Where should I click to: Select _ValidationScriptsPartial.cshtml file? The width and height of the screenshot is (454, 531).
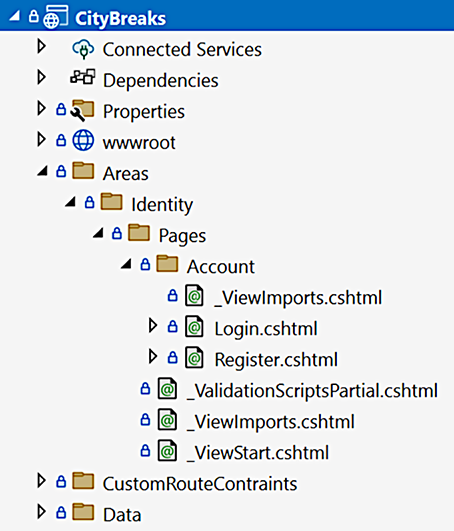[313, 390]
